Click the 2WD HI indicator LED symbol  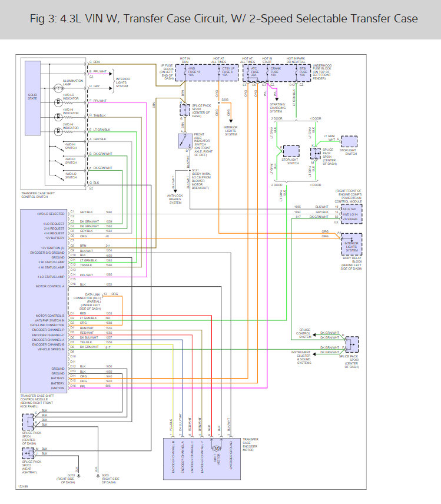pyautogui.click(x=58, y=131)
